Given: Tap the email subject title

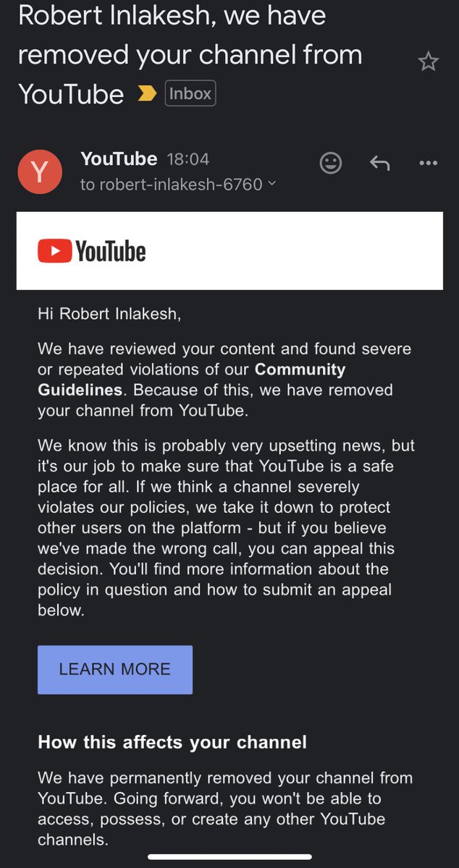Looking at the screenshot, I should pyautogui.click(x=190, y=55).
